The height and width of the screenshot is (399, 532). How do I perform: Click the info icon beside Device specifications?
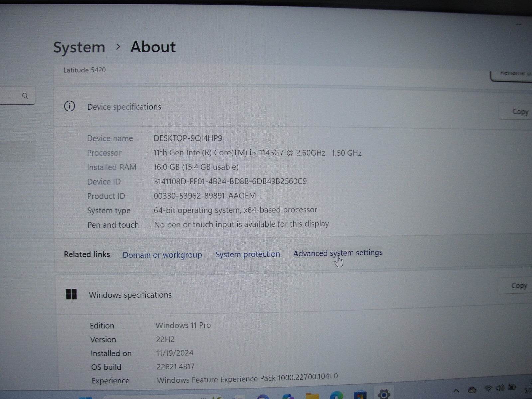click(x=69, y=107)
